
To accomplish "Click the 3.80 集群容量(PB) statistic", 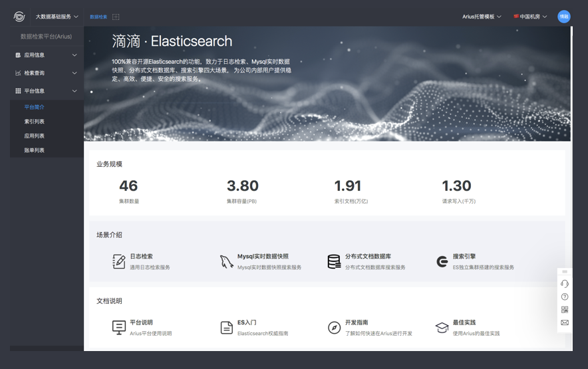I will [x=243, y=191].
